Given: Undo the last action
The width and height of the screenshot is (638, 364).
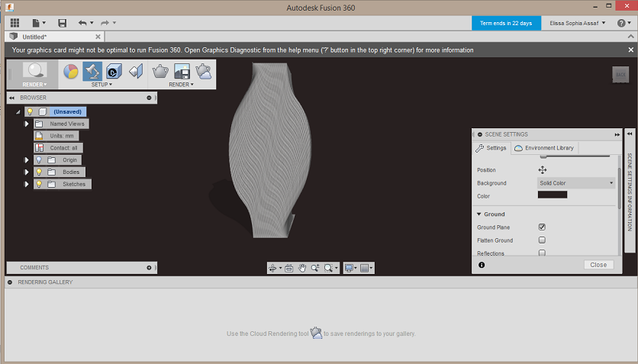Looking at the screenshot, I should pyautogui.click(x=82, y=23).
